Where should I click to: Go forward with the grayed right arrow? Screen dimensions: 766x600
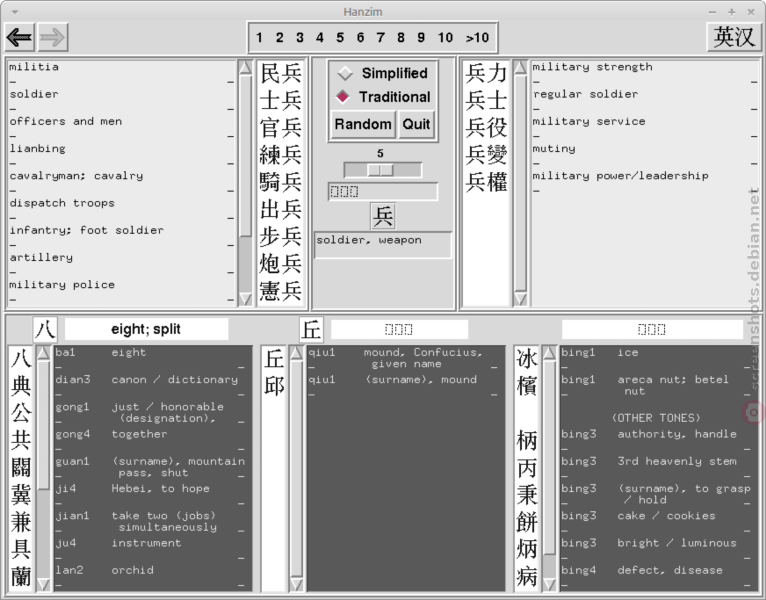click(53, 37)
